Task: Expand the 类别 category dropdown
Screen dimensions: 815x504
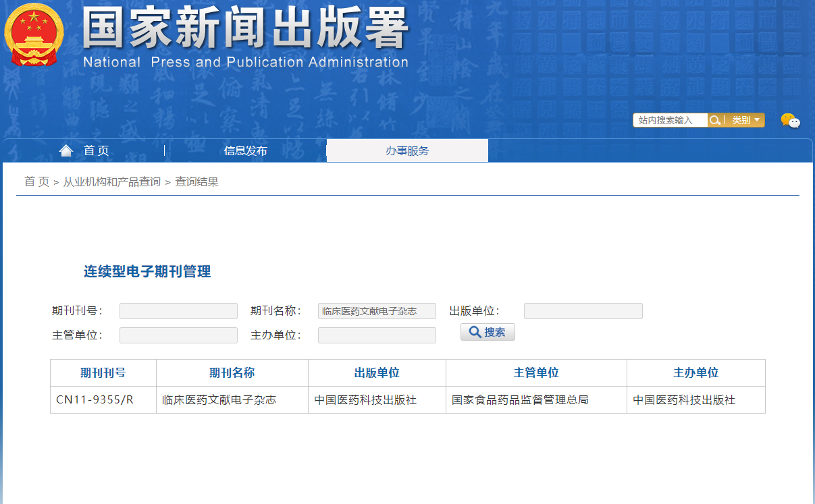Action: [745, 120]
